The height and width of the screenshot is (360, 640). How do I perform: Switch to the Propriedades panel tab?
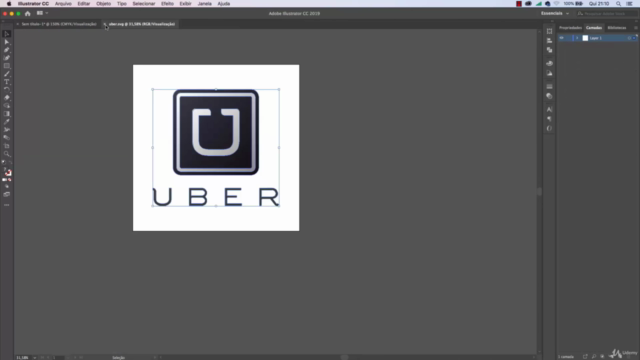[570, 28]
